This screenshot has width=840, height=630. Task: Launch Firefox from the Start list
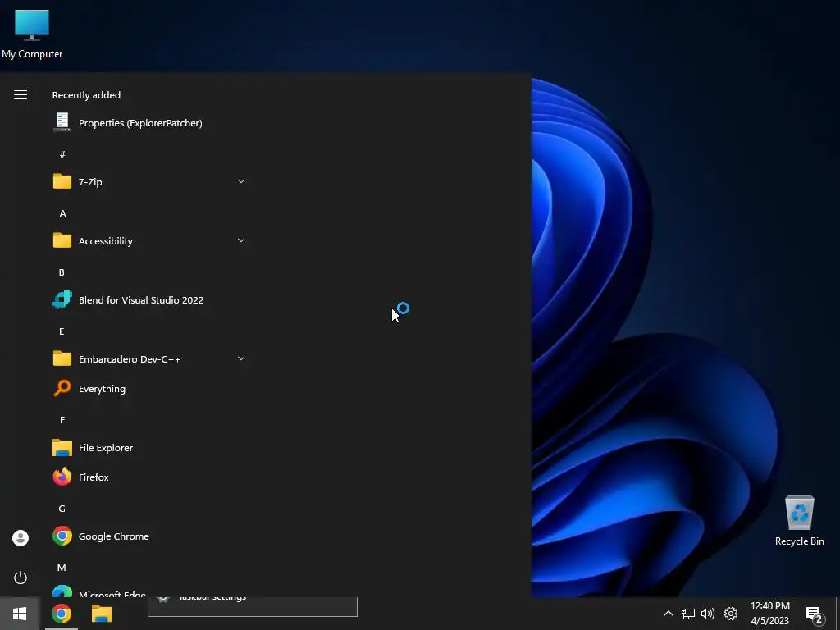point(150,477)
